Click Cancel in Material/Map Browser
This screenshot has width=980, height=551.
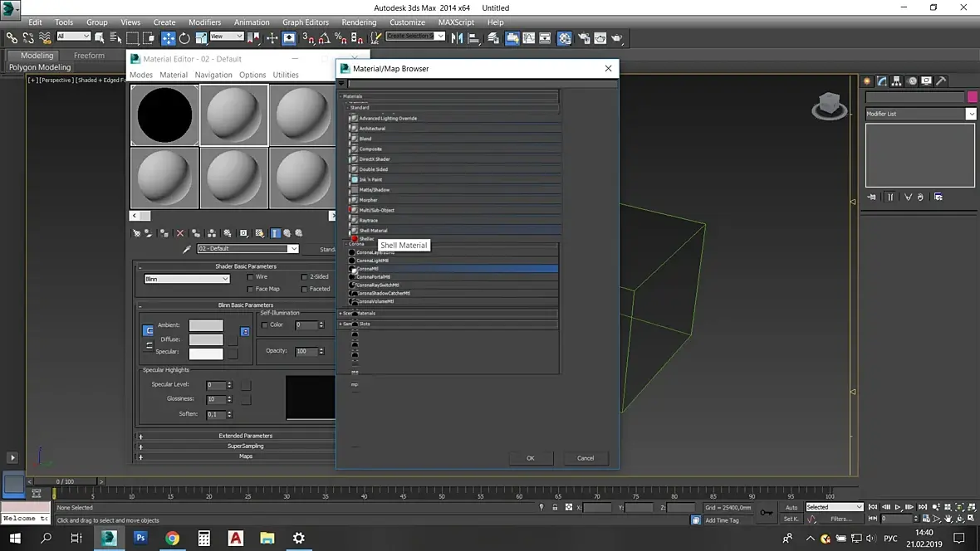tap(586, 458)
